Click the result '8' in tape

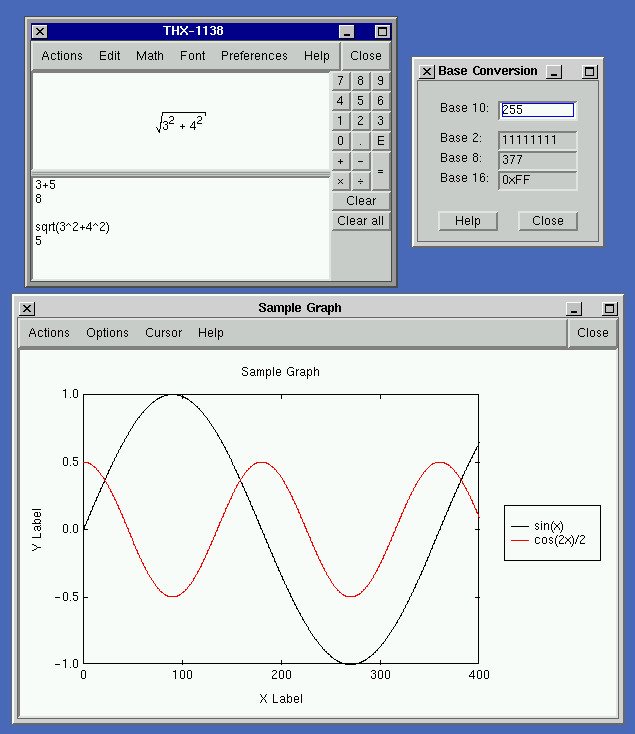[x=38, y=199]
